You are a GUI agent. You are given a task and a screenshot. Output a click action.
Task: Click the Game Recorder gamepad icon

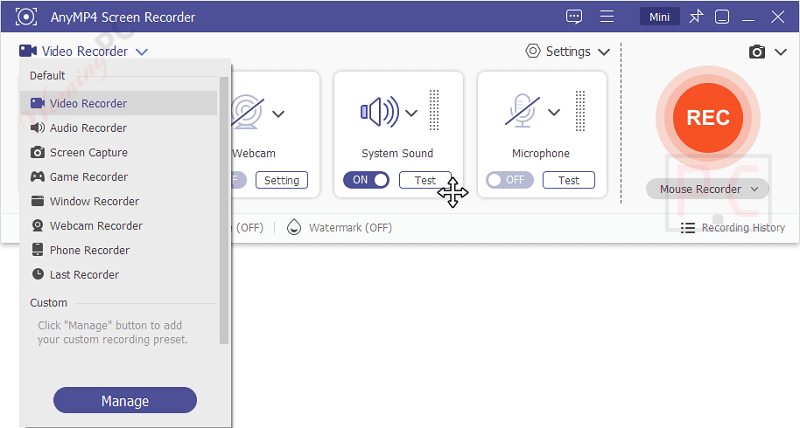pos(37,177)
